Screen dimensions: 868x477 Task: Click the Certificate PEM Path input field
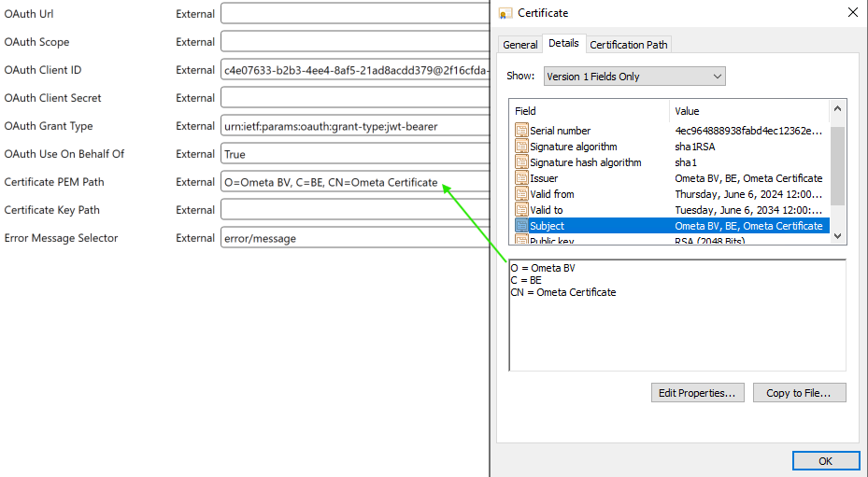(x=355, y=182)
